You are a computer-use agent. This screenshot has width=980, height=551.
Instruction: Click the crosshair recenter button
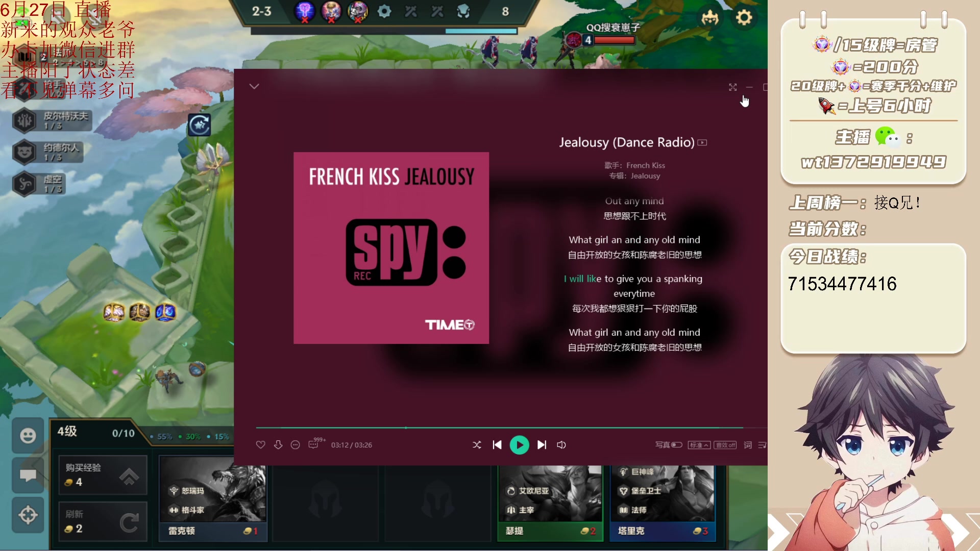click(28, 515)
